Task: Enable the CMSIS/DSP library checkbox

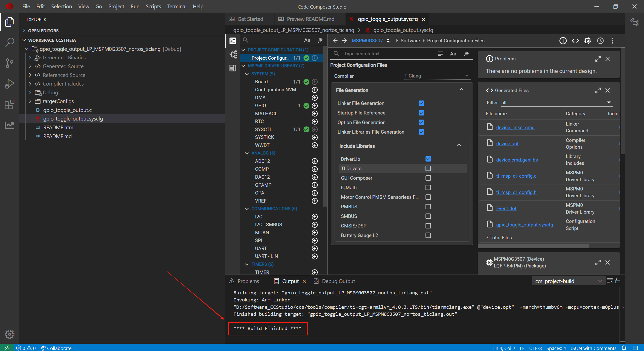Action: [x=428, y=226]
